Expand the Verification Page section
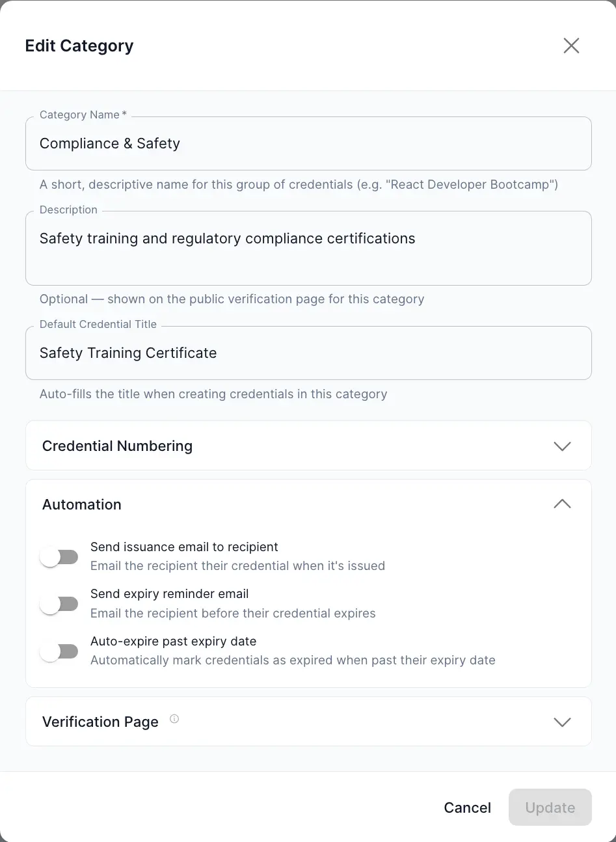616x842 pixels. pos(308,722)
